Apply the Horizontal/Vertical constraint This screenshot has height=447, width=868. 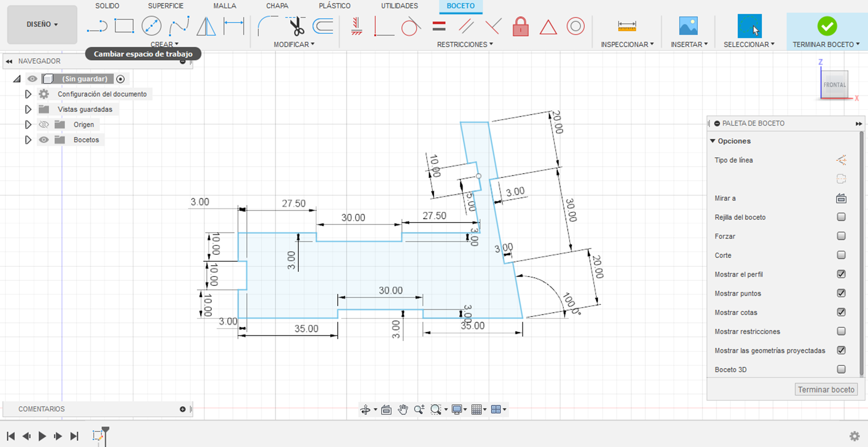click(x=356, y=26)
